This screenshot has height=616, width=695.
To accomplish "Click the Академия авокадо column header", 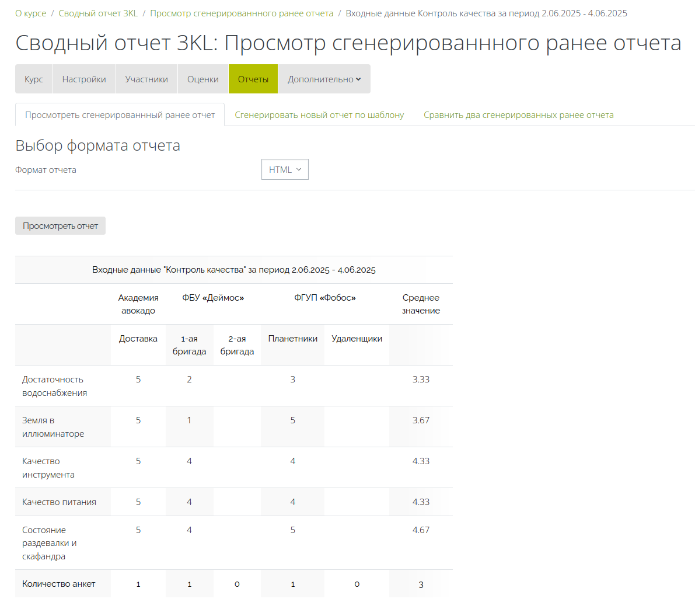I will point(138,304).
